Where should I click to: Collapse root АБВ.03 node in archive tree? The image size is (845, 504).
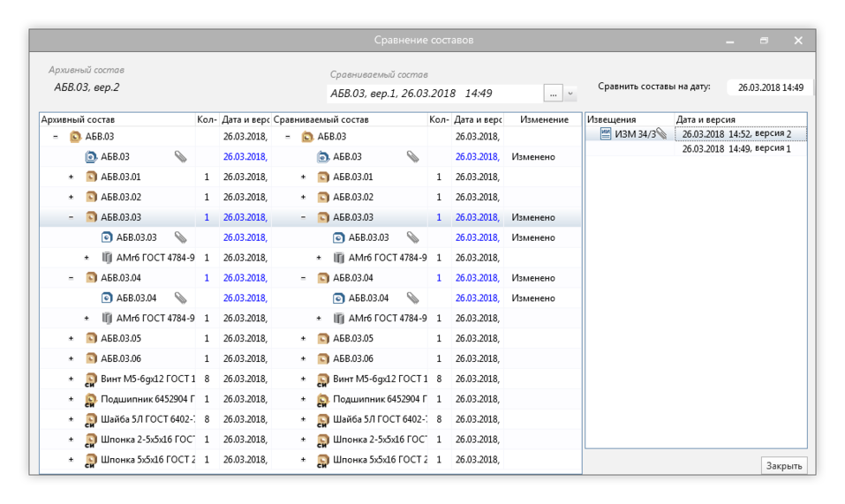pos(56,137)
